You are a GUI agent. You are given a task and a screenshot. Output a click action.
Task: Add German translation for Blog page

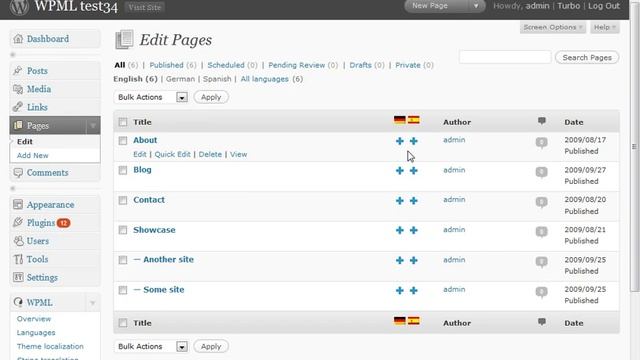tap(400, 171)
